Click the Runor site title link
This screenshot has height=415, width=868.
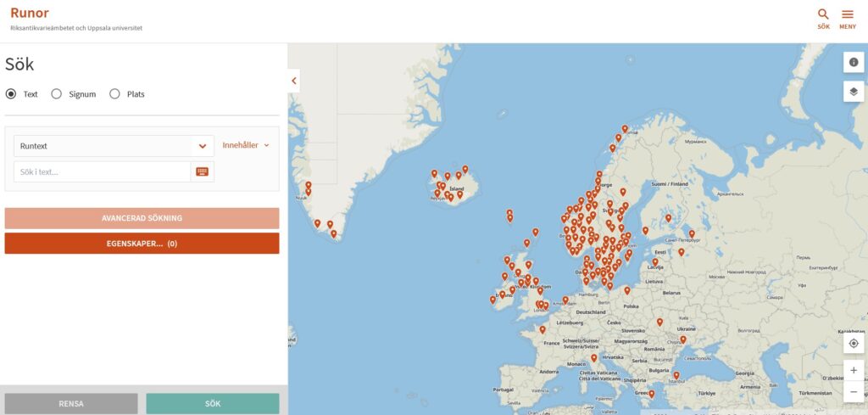pos(30,13)
